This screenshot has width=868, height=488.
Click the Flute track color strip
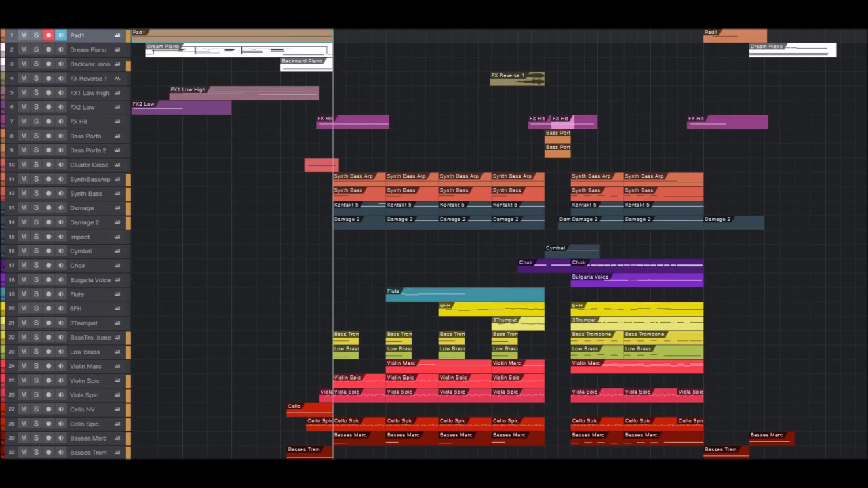[3, 294]
